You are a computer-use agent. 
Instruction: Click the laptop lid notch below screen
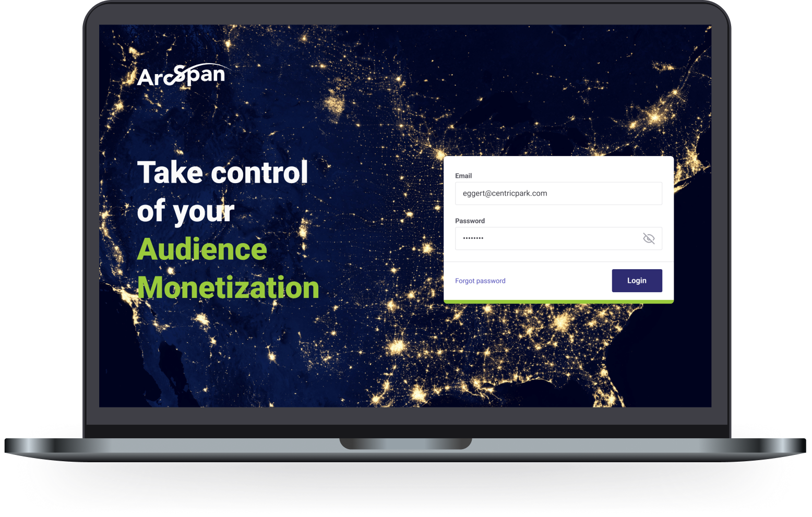point(405,443)
